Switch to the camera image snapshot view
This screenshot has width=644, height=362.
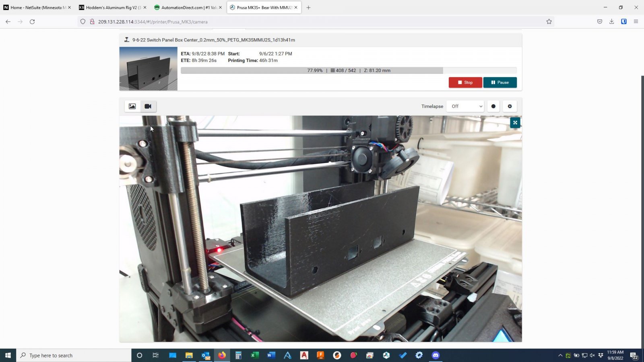click(x=132, y=106)
